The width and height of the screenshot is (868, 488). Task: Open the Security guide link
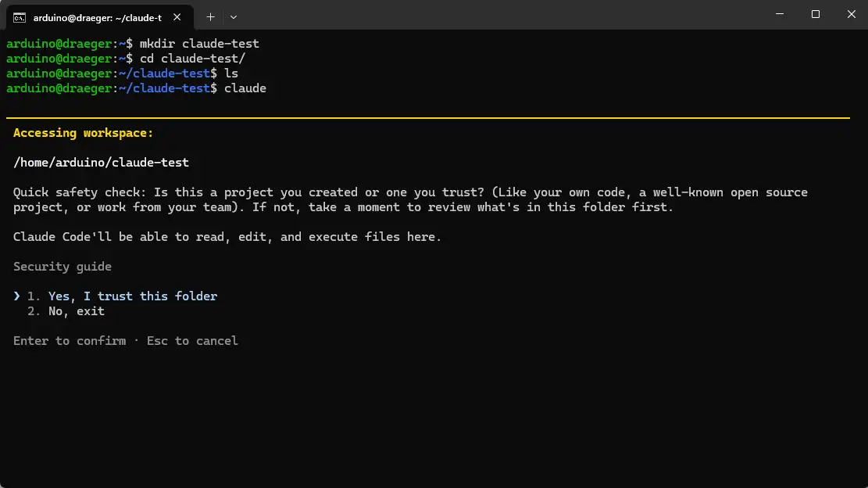[63, 267]
